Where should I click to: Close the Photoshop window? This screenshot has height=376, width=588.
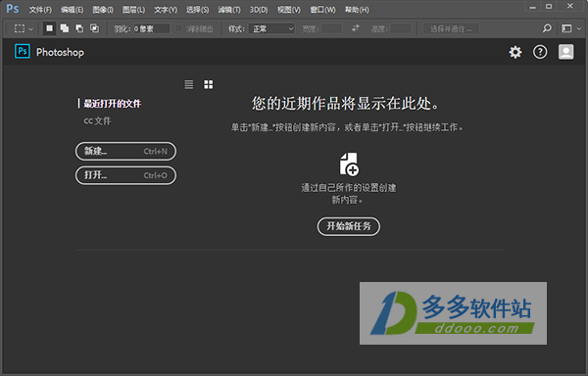(570, 6)
